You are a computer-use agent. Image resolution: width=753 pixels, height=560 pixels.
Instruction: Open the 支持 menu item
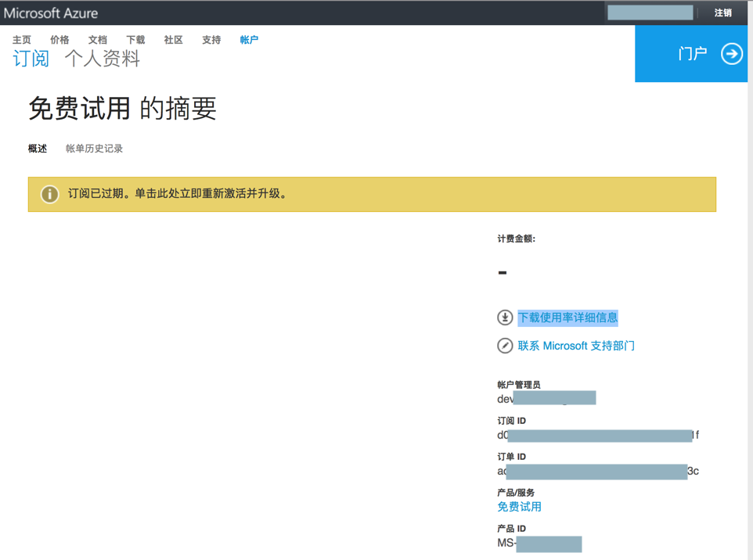(211, 40)
